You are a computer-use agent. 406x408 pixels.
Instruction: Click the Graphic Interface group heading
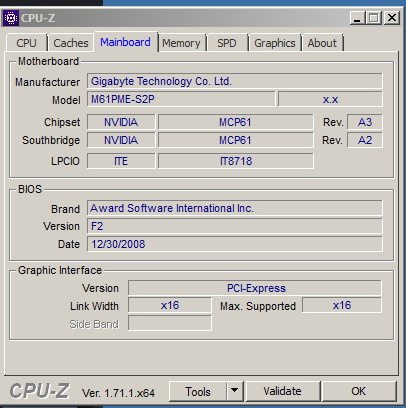click(x=60, y=270)
